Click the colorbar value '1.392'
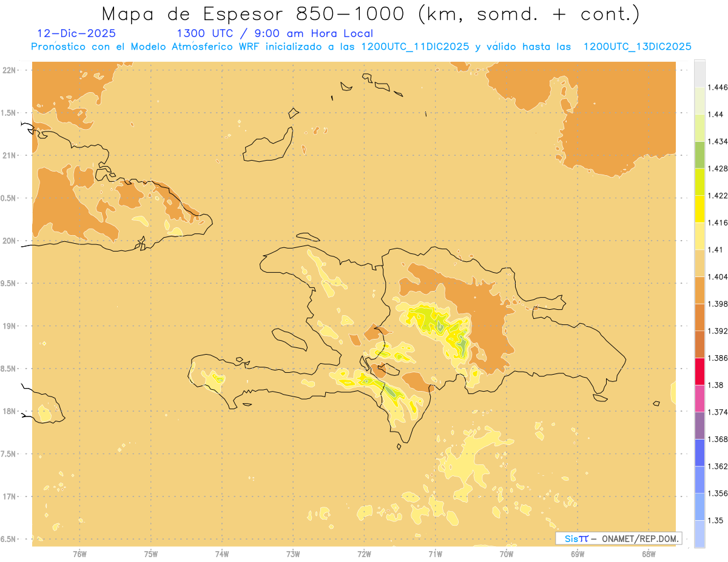The height and width of the screenshot is (562, 728). pos(718,331)
